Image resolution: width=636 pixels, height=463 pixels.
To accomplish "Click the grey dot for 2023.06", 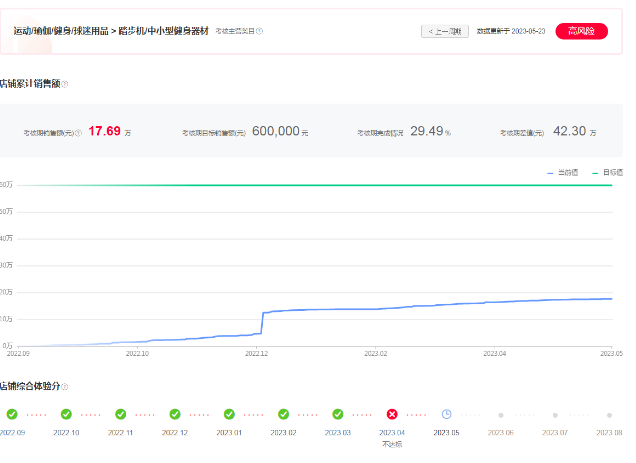I will [501, 415].
